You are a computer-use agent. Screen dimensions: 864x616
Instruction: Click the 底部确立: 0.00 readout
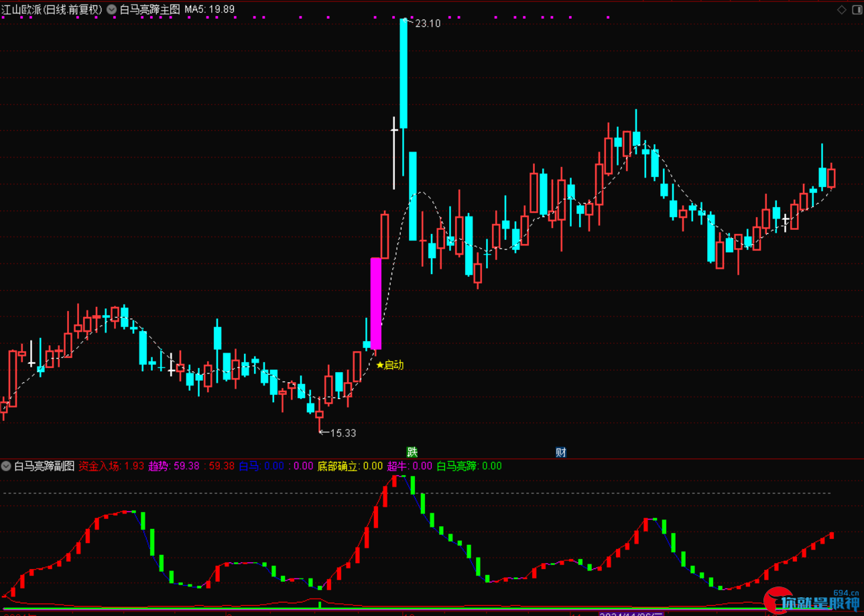point(350,466)
